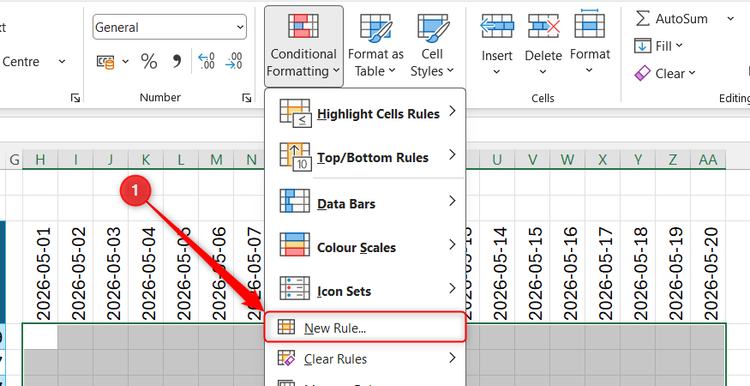This screenshot has height=386, width=750.
Task: Click the Format cells icon
Action: (x=590, y=24)
